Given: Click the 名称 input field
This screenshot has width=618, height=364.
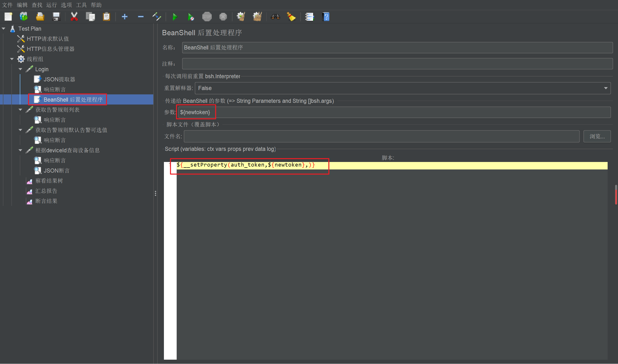Looking at the screenshot, I should point(397,48).
